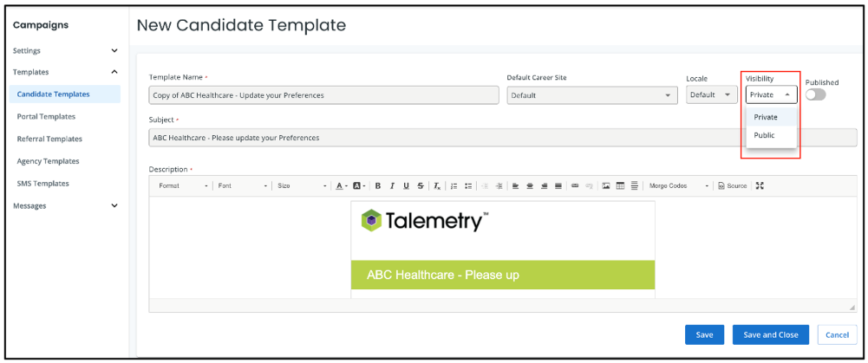Apply bold formatting in editor toolbar
The width and height of the screenshot is (868, 363).
(x=377, y=186)
